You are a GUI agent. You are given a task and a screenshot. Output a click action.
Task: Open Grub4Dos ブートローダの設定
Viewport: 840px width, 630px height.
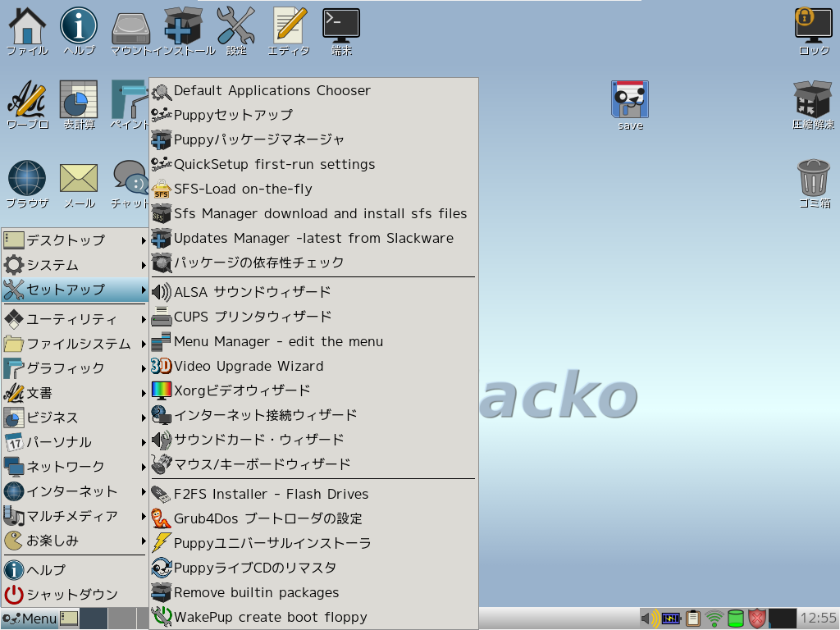313,519
